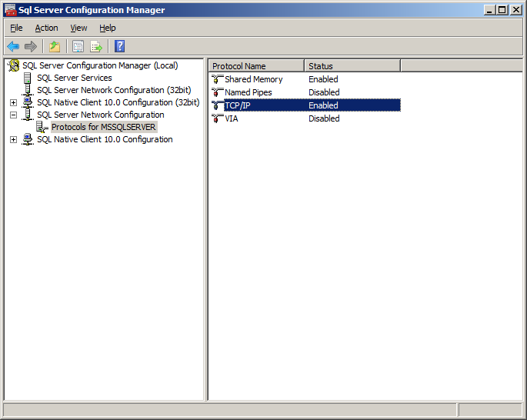The width and height of the screenshot is (527, 420).
Task: Click the Enabled status of TCP/IP
Action: pos(323,105)
